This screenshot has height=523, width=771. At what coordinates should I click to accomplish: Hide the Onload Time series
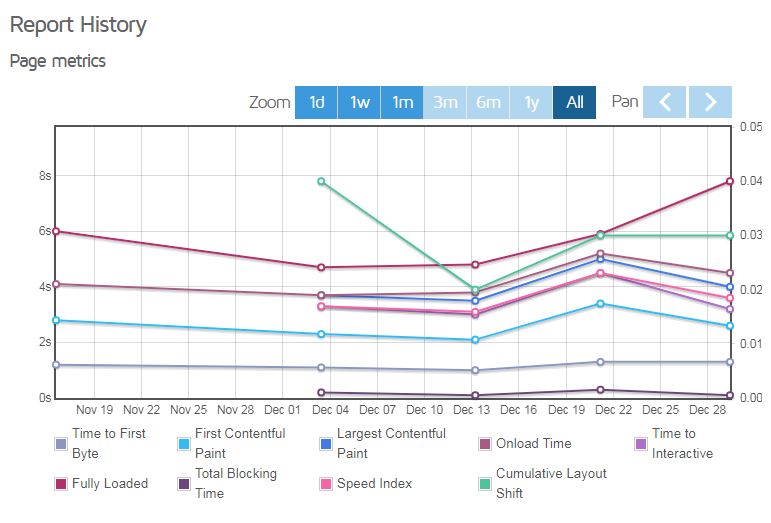[x=525, y=444]
